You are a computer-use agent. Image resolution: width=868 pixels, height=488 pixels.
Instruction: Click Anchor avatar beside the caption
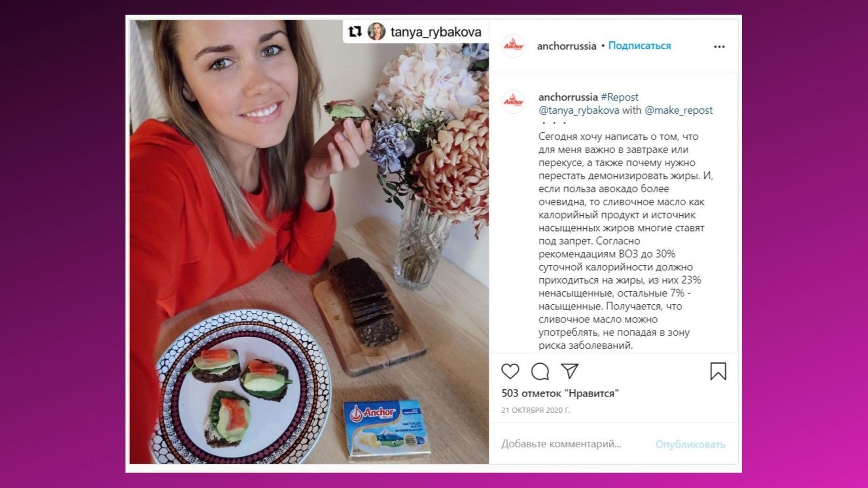pos(513,101)
